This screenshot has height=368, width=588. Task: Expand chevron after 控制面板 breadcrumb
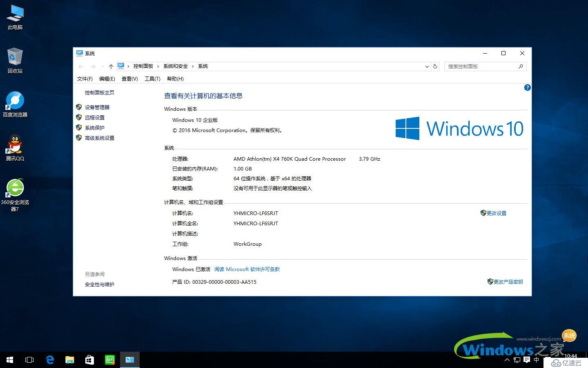[x=158, y=66]
